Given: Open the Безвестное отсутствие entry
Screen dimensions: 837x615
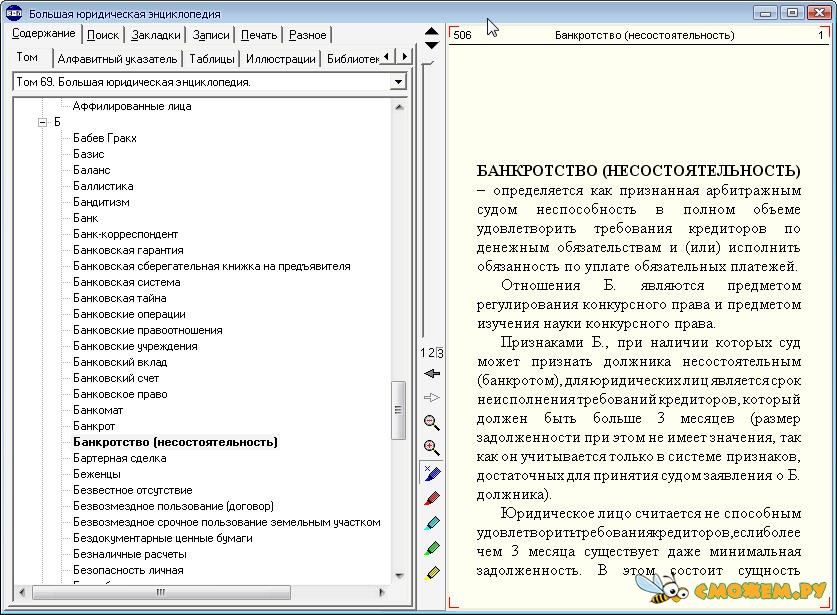Looking at the screenshot, I should tap(132, 491).
